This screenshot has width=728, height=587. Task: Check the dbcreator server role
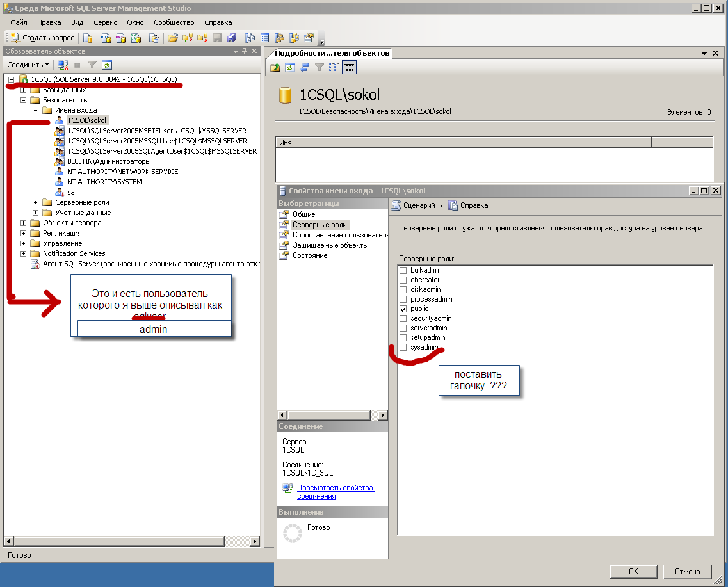coord(403,280)
